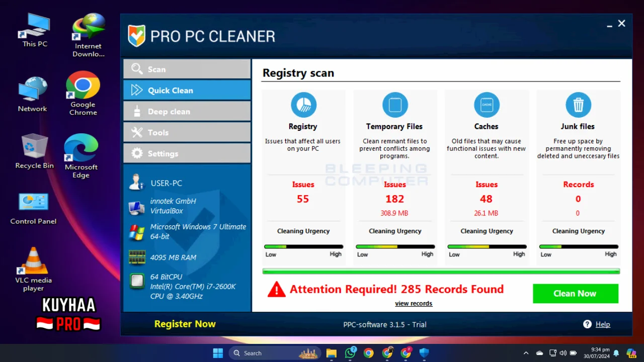Click the Registry scan heading
This screenshot has height=362, width=644.
point(298,73)
